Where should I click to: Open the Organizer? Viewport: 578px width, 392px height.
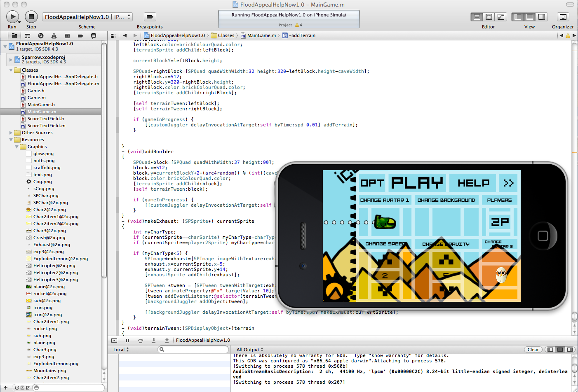click(563, 17)
